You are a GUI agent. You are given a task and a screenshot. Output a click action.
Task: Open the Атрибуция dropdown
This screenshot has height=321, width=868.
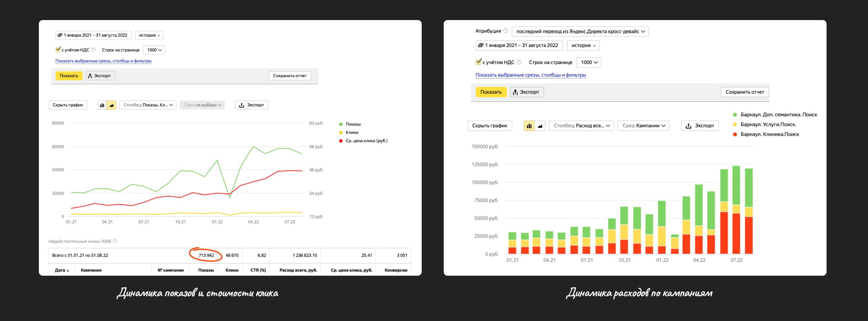(580, 32)
